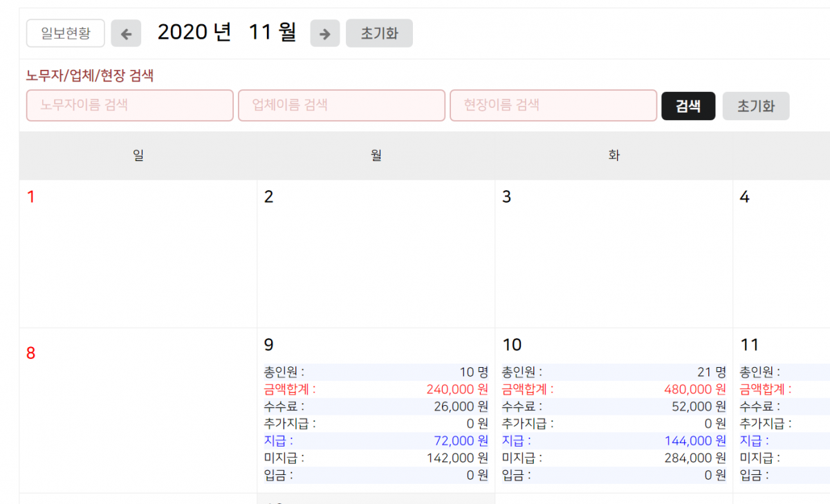Click the day 11 date number
The height and width of the screenshot is (504, 830).
point(750,344)
